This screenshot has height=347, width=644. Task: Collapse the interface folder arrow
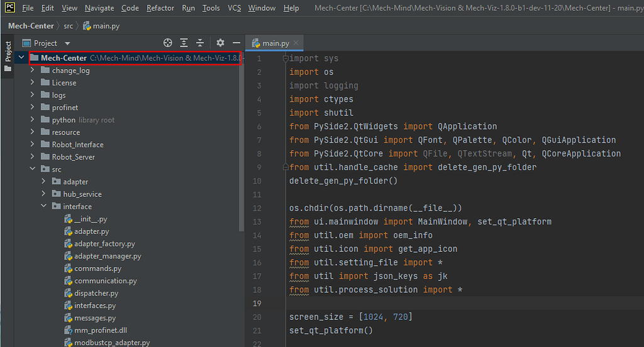point(43,206)
